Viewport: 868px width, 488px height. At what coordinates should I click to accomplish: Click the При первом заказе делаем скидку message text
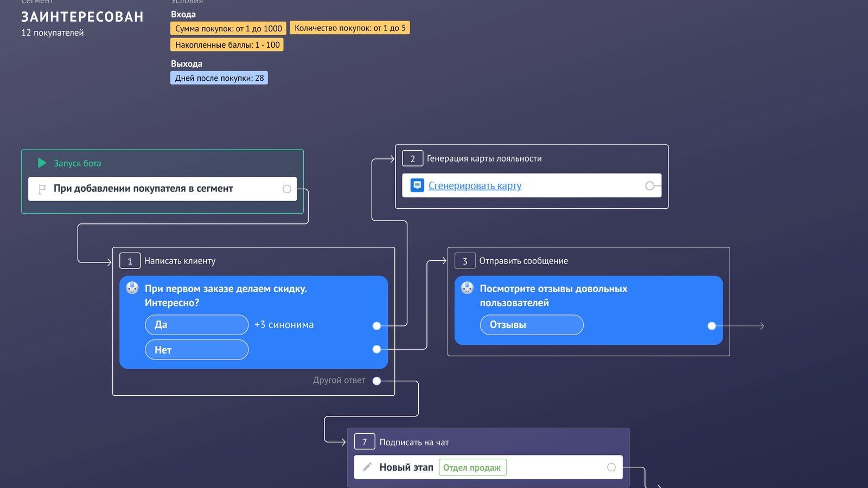pyautogui.click(x=226, y=296)
